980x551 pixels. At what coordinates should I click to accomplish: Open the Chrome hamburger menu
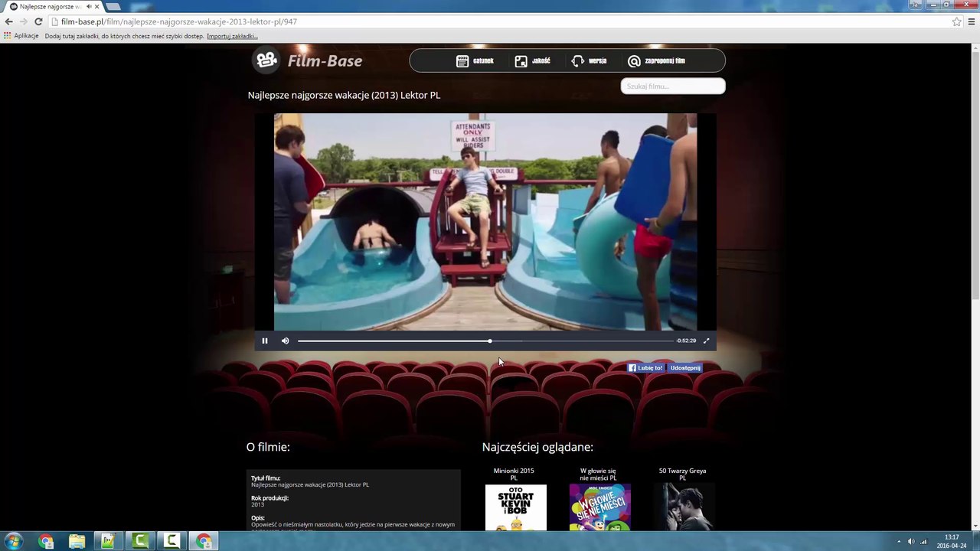coord(972,21)
